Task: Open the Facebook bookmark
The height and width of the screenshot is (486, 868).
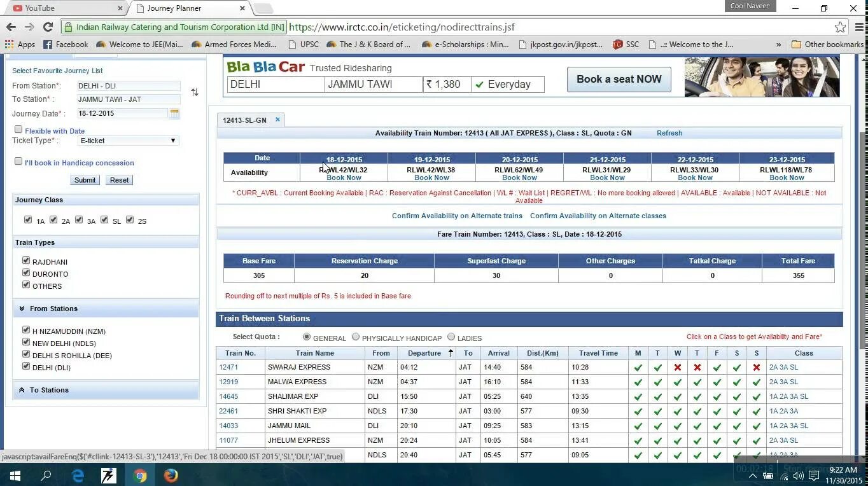Action: tap(66, 45)
